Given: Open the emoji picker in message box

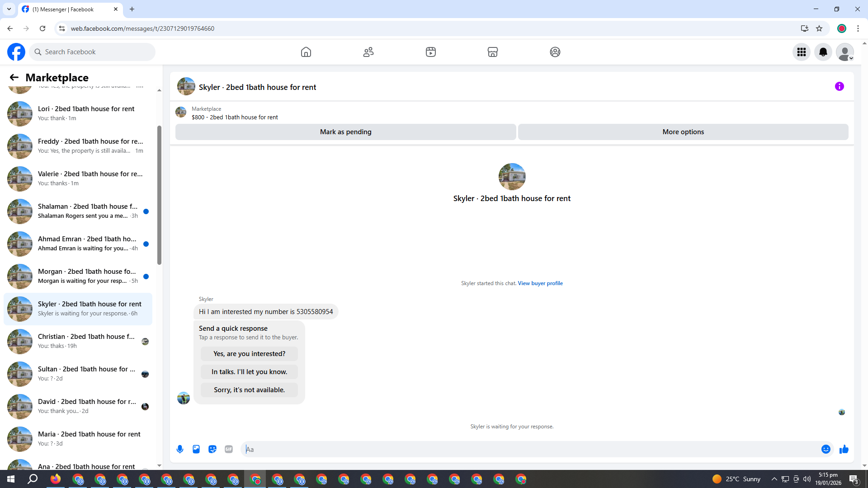Looking at the screenshot, I should [826, 449].
